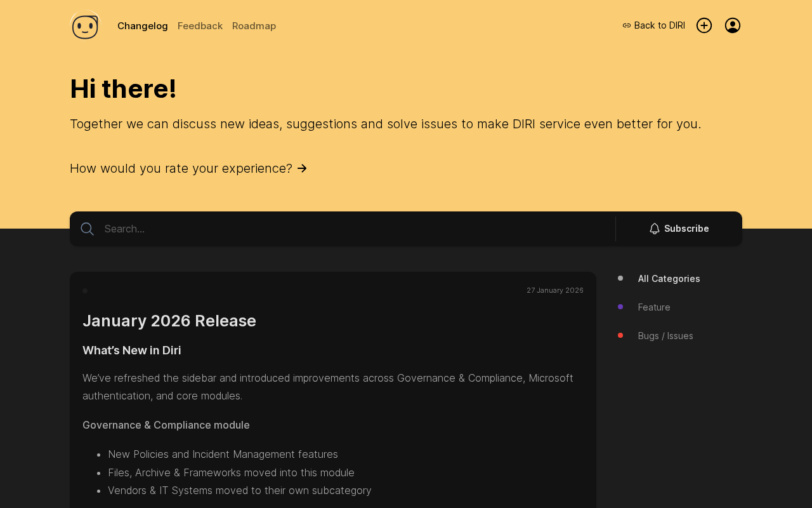This screenshot has height=508, width=812.
Task: Open the user profile icon
Action: (x=733, y=25)
